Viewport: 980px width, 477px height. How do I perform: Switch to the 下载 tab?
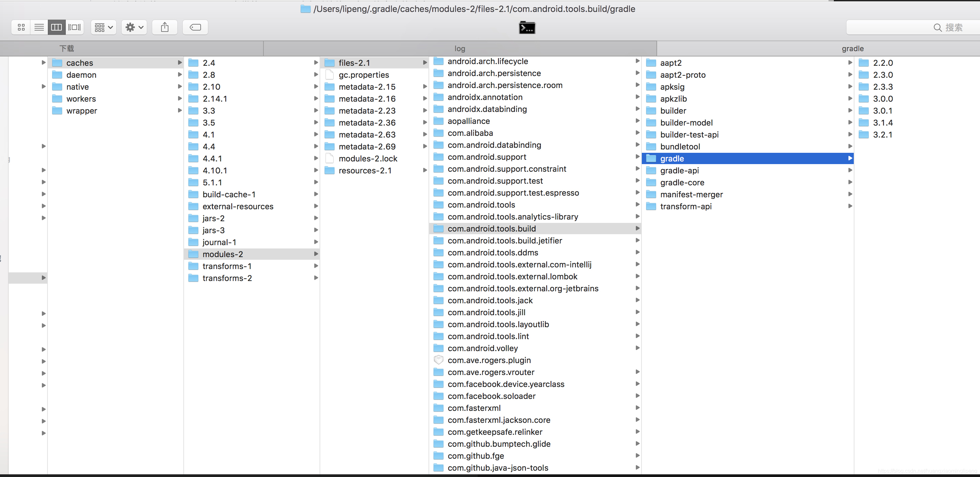click(66, 49)
